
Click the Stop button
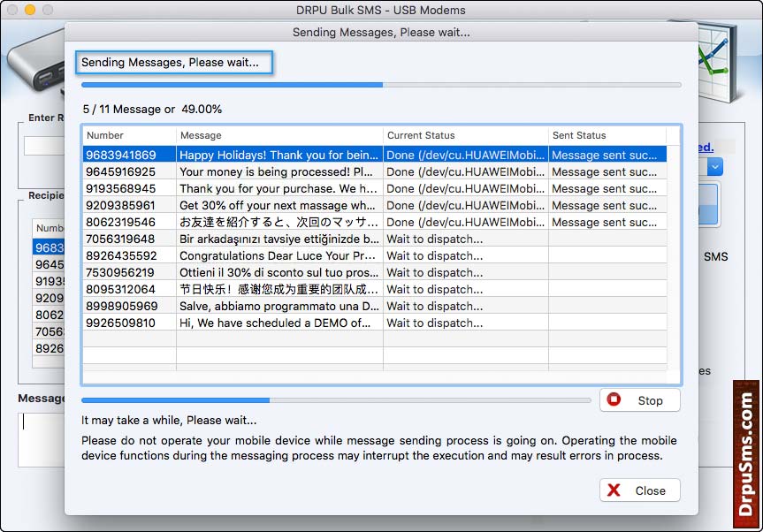[x=639, y=400]
